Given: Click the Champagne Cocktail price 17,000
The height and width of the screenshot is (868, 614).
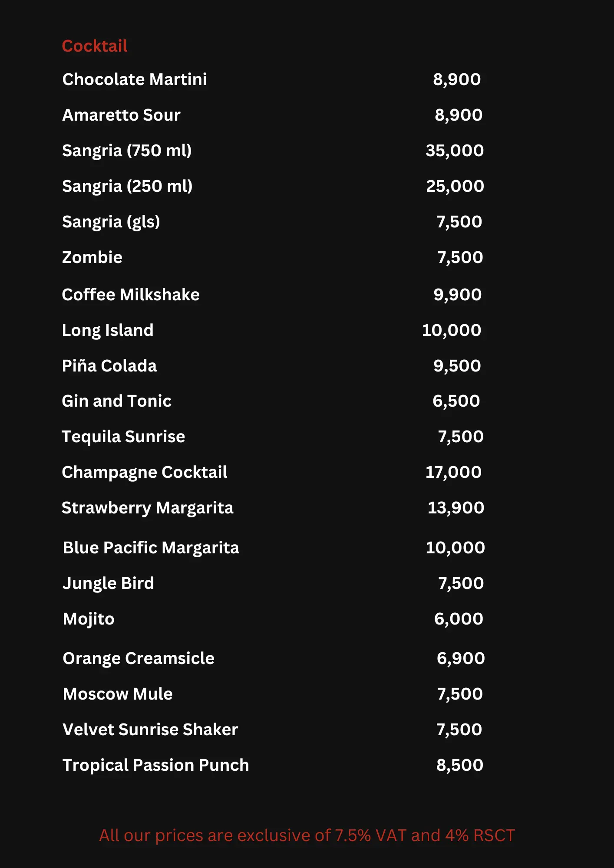Looking at the screenshot, I should (453, 472).
